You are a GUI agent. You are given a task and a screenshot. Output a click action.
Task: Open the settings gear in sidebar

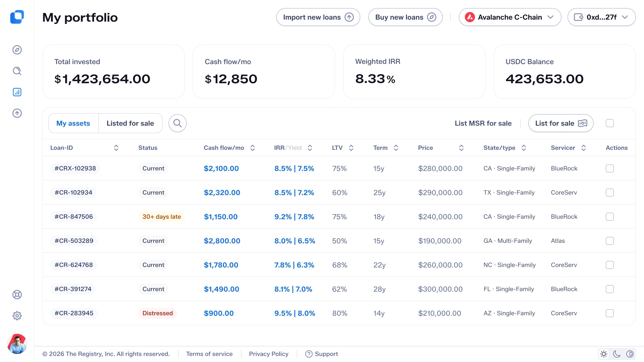pos(17,316)
